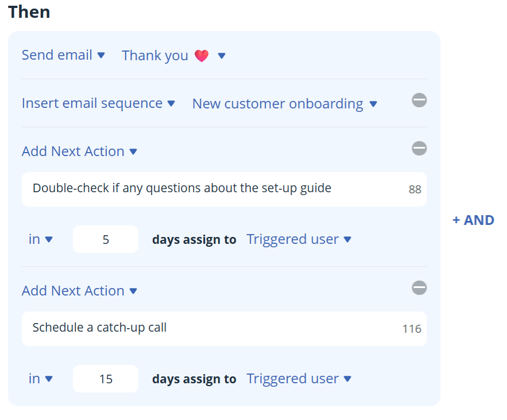
Task: Open the "in" timing dropdown above 15 days
Action: click(40, 379)
